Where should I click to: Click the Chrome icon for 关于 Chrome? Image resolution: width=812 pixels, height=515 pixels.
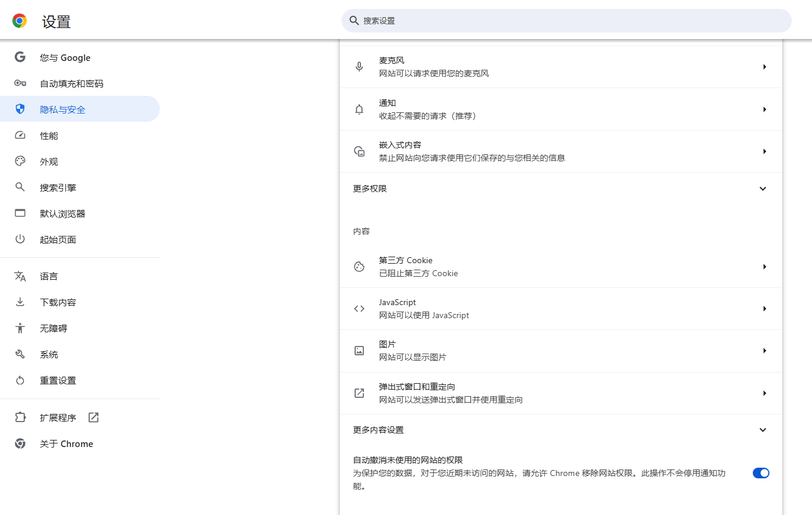pyautogui.click(x=20, y=443)
